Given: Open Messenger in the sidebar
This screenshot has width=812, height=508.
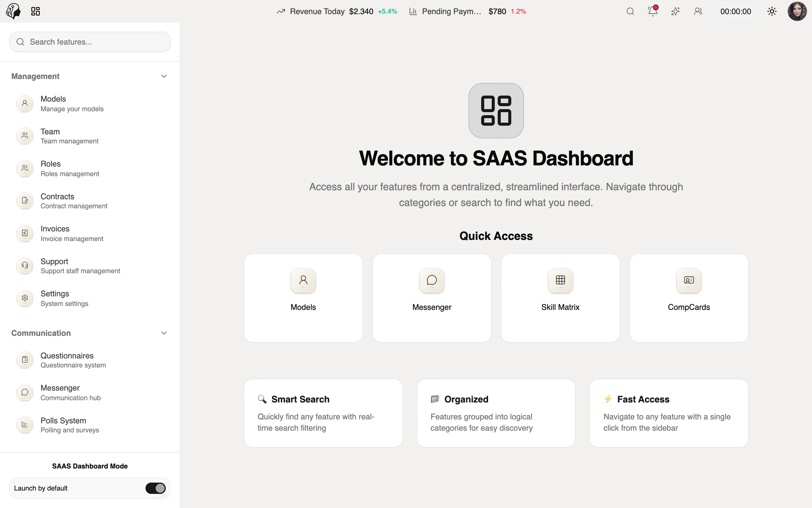Looking at the screenshot, I should tap(90, 392).
